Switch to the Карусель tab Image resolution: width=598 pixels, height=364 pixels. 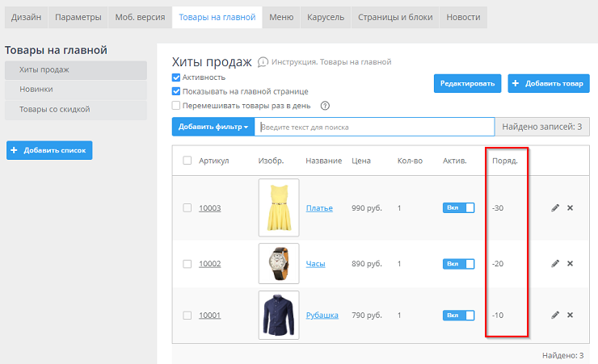click(325, 17)
